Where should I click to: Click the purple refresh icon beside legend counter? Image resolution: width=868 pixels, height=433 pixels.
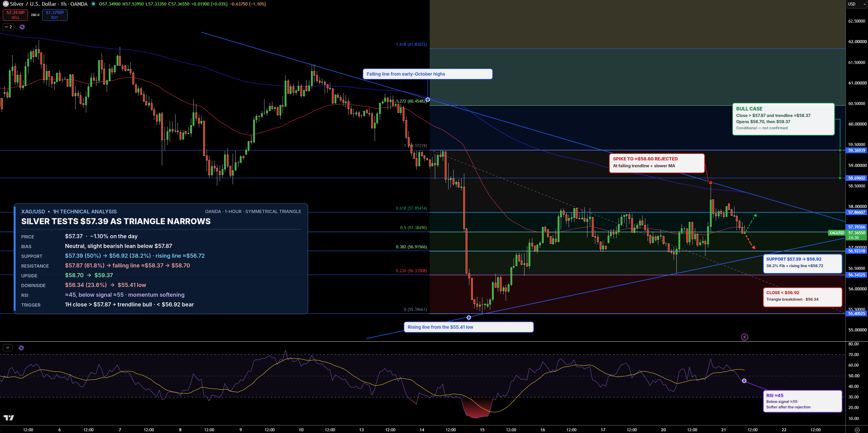[x=22, y=27]
